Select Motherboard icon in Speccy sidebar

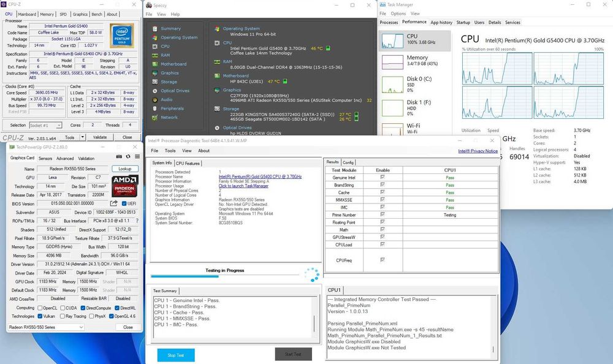155,64
